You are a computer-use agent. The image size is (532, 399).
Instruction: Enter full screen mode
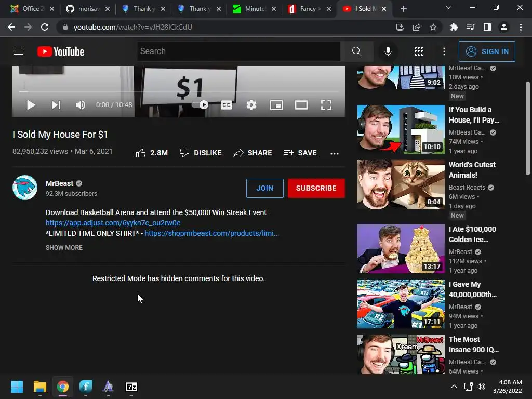(x=326, y=105)
